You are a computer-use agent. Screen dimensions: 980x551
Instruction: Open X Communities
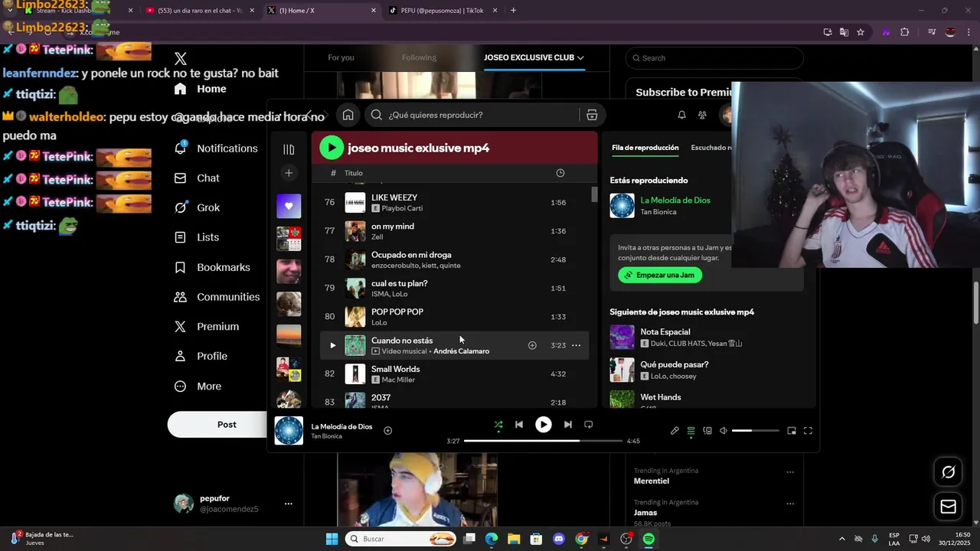pyautogui.click(x=217, y=297)
